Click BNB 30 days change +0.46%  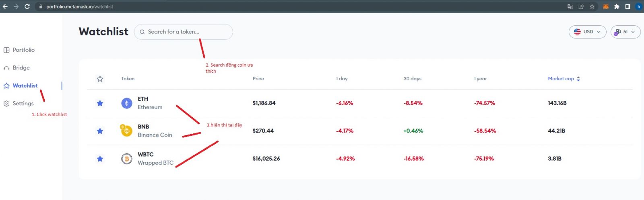(x=413, y=131)
